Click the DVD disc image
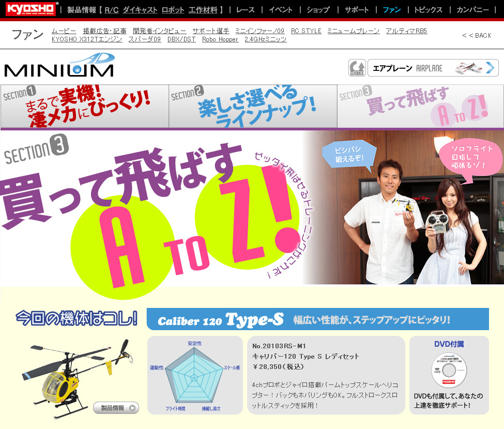Viewport: 504px width, 429px height. (449, 371)
